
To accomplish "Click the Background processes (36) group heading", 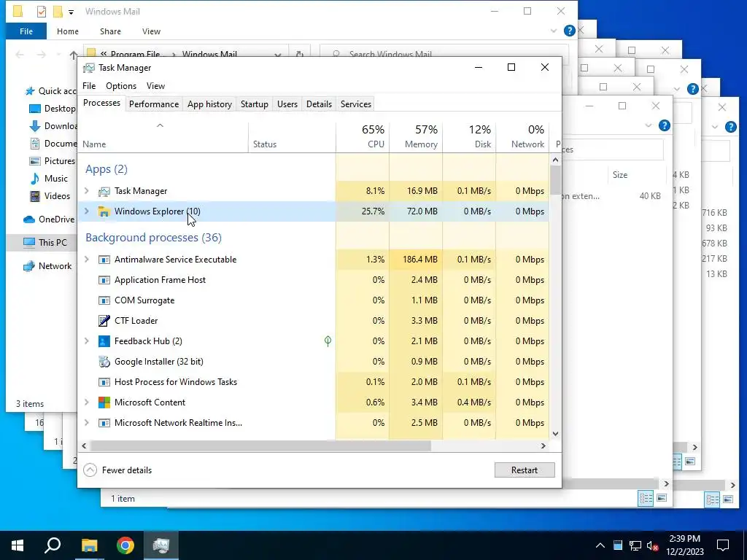I will [153, 238].
